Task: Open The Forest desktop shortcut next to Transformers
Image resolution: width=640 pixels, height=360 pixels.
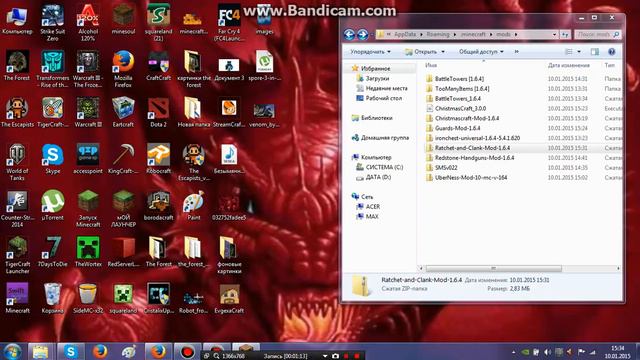Action: pos(17,65)
